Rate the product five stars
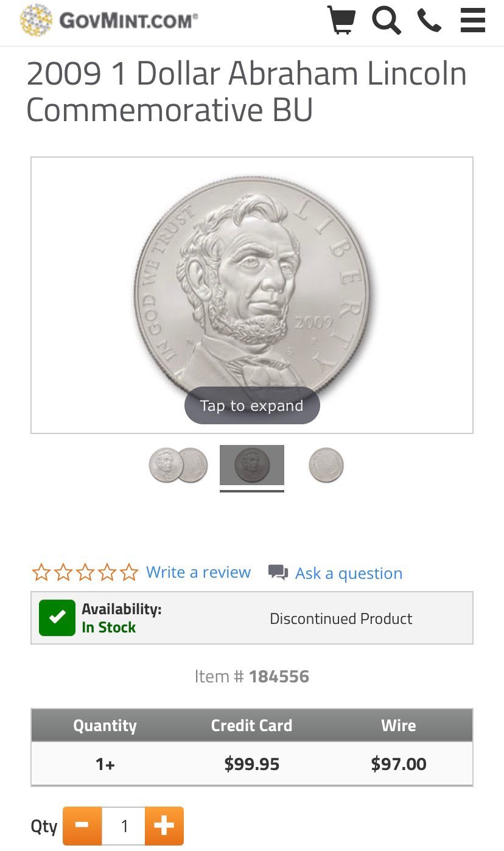Screen dimensions: 504x851 tap(129, 572)
